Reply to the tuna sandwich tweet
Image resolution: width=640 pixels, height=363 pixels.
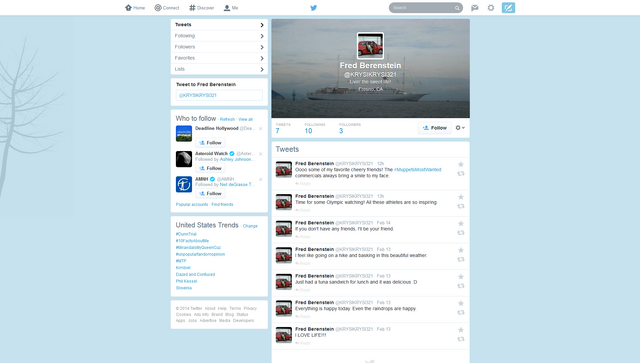303,290
